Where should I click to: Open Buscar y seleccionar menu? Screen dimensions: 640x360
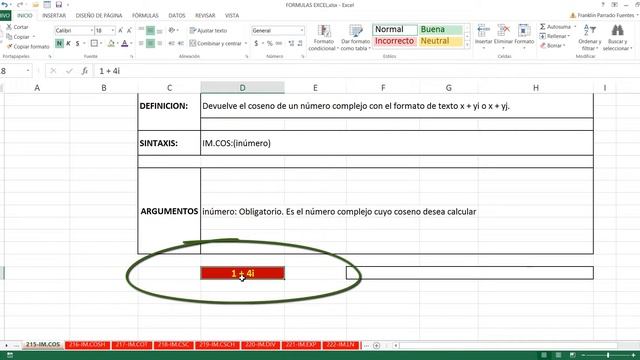[x=617, y=38]
